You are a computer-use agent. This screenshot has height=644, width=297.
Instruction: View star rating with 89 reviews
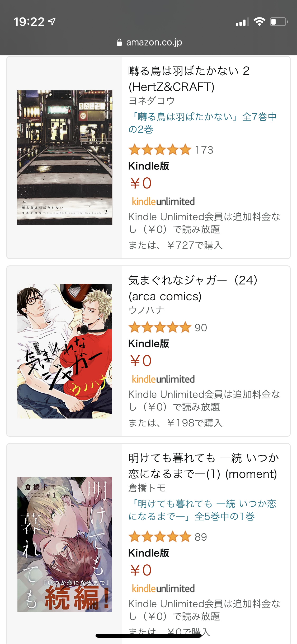(x=168, y=537)
